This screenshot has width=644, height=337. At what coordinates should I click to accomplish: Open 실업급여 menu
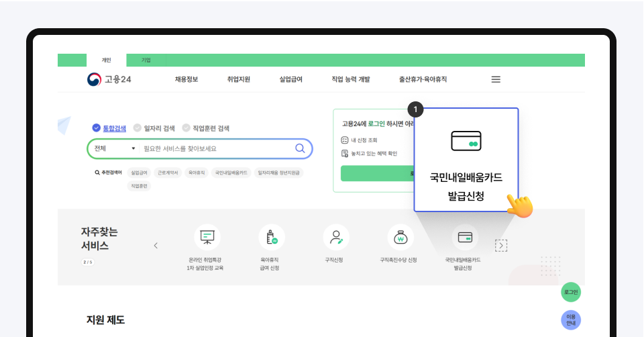pos(290,79)
